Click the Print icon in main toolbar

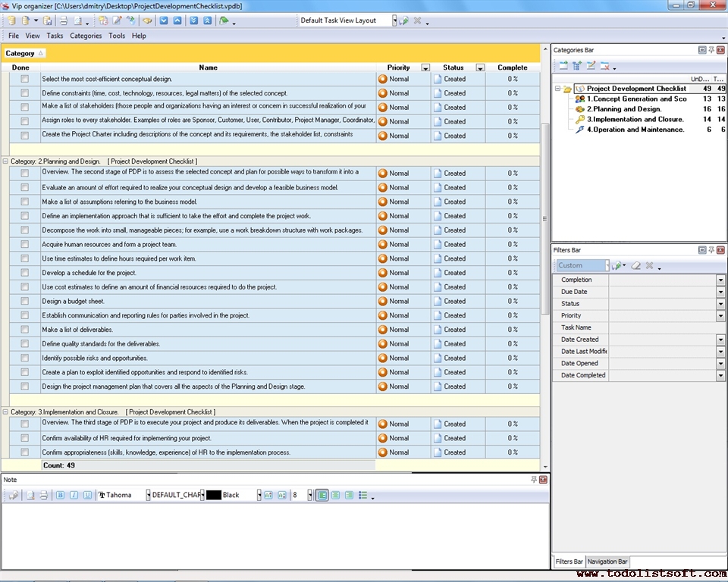(64, 20)
